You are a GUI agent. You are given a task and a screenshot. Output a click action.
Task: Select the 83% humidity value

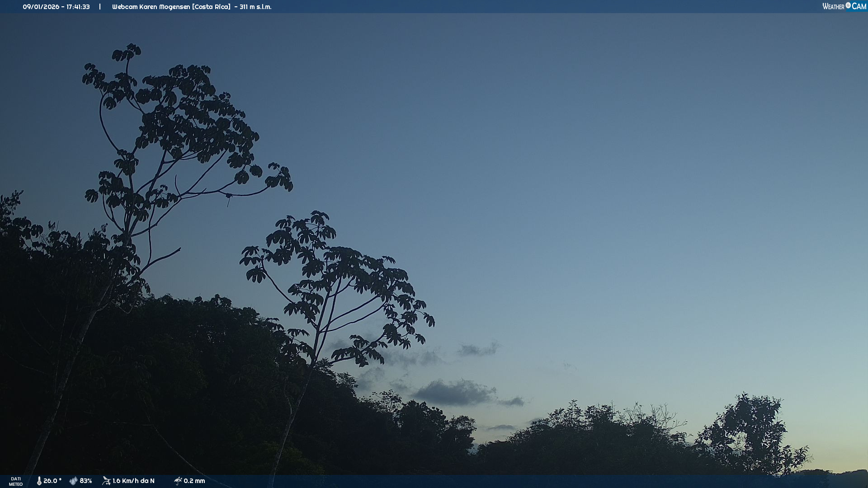click(86, 481)
